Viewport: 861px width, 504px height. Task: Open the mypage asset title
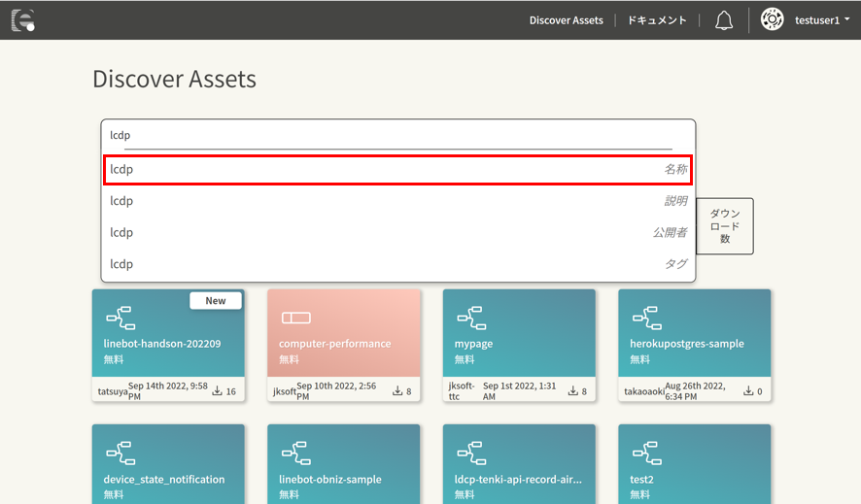[x=473, y=344]
